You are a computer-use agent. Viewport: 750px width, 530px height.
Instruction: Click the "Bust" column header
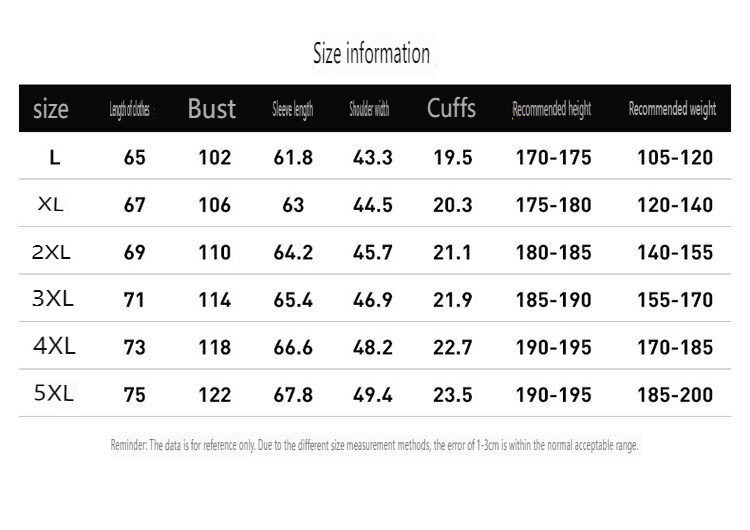(x=212, y=109)
